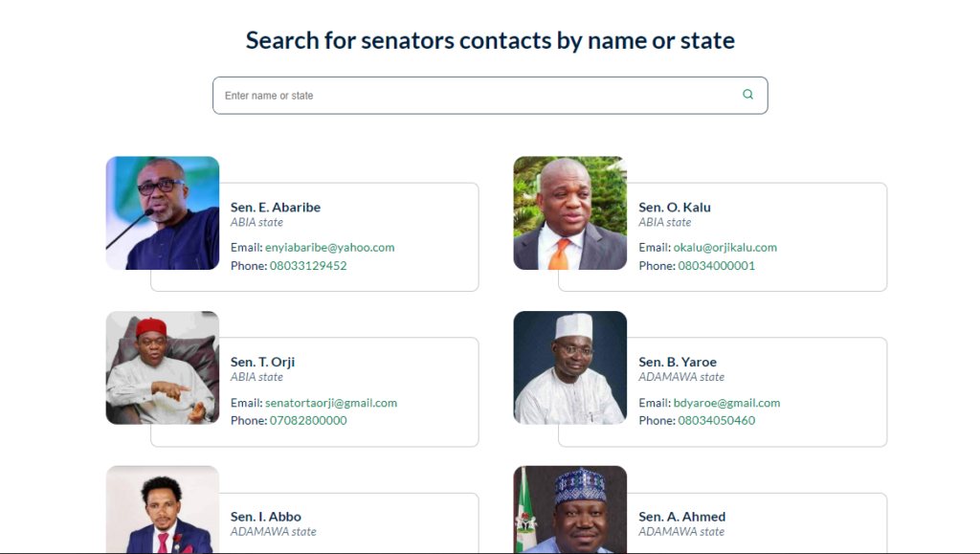Open Sen. O. Kalu's email link

pyautogui.click(x=724, y=247)
